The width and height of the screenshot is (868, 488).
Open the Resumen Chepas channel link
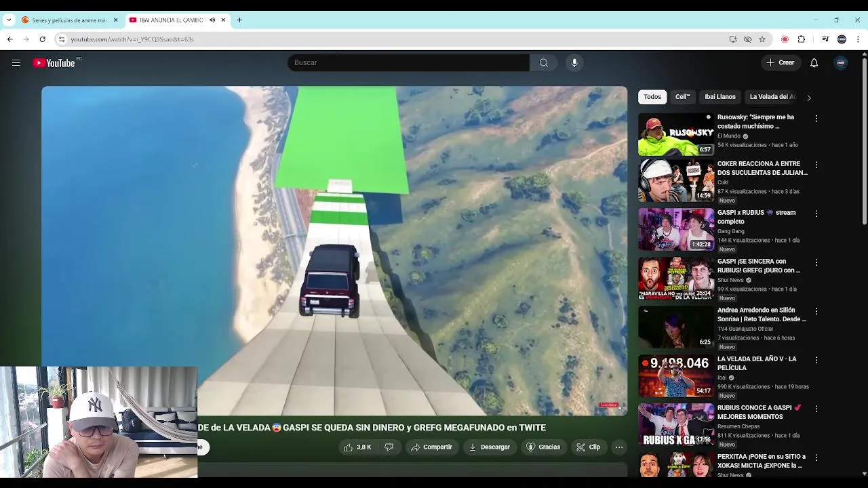tap(738, 427)
